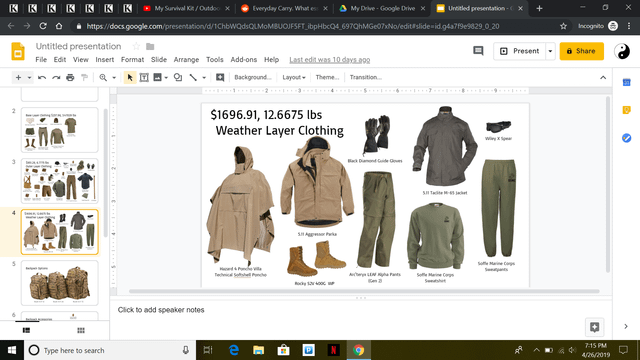Click the new slide plus button
Viewport: 640px width, 360px height.
coord(18,78)
